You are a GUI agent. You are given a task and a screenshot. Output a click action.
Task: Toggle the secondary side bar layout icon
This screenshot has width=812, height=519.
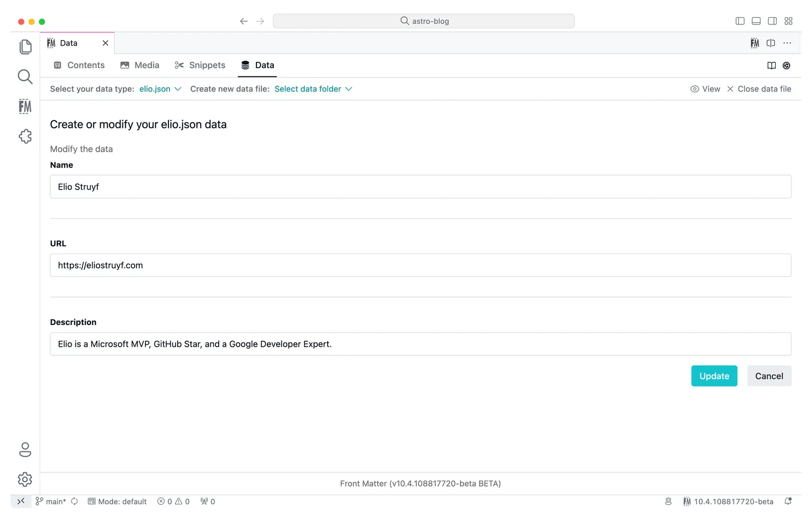coord(772,21)
